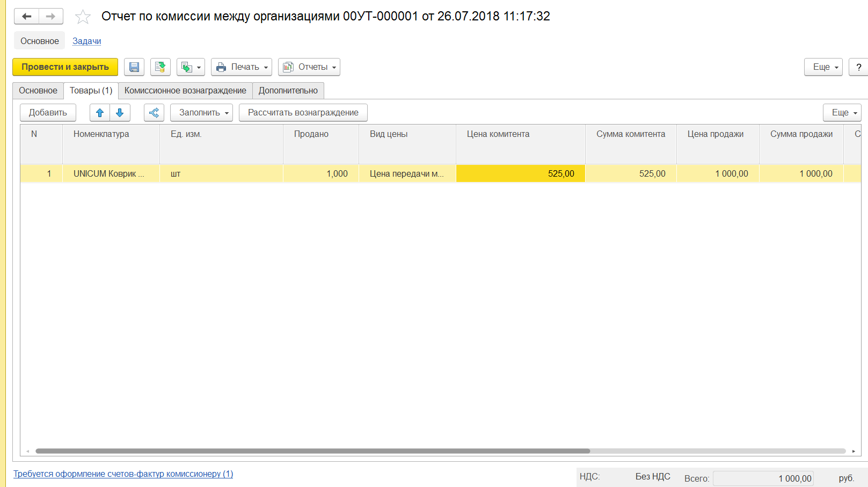Viewport: 868px width, 487px height.
Task: Click the forward navigation arrow
Action: click(x=50, y=17)
